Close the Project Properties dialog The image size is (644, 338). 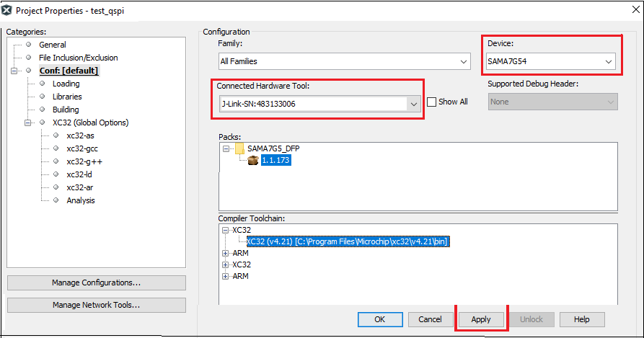point(636,9)
